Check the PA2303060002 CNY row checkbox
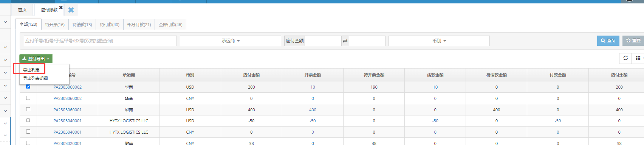This screenshot has width=644, height=145. (x=28, y=98)
